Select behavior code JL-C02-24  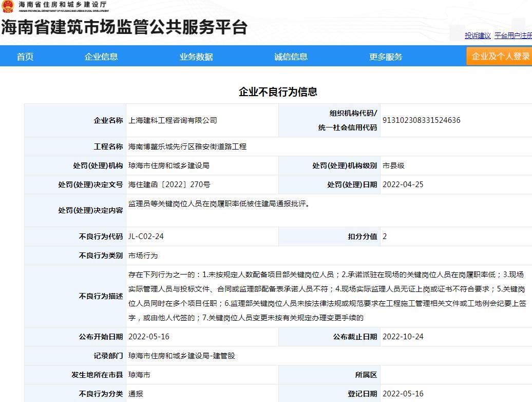pos(146,236)
